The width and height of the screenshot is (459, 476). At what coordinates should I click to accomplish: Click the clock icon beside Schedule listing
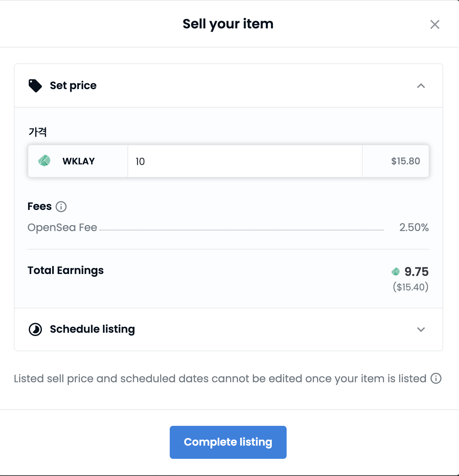(35, 329)
